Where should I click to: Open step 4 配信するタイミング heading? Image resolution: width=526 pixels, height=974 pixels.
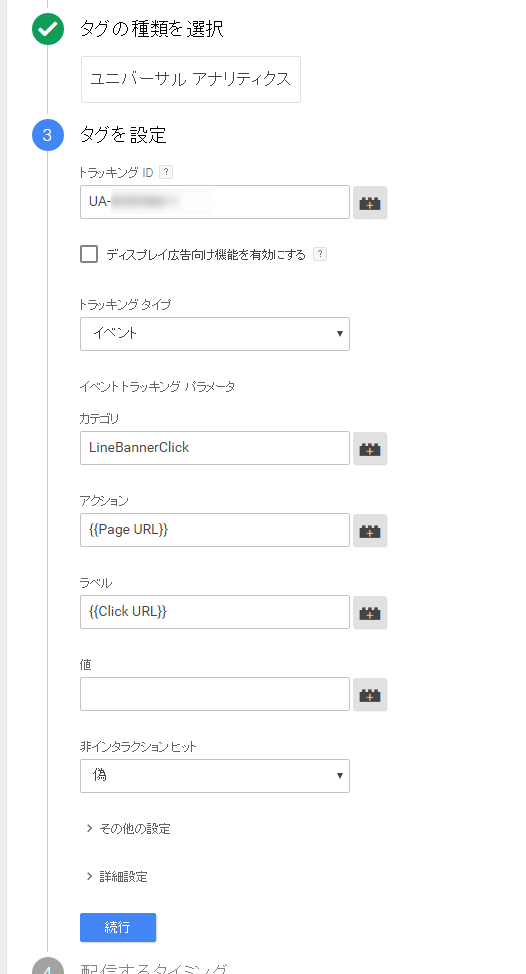(154, 968)
